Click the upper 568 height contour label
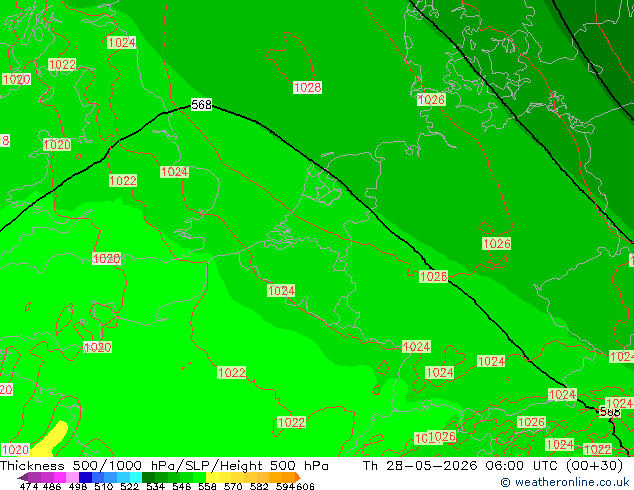Screen dimensions: 634x490 pos(201,105)
